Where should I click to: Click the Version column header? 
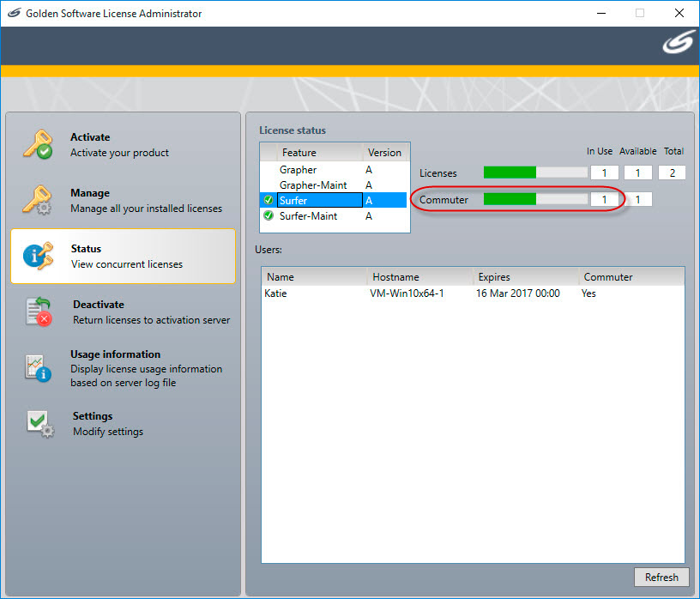[385, 152]
